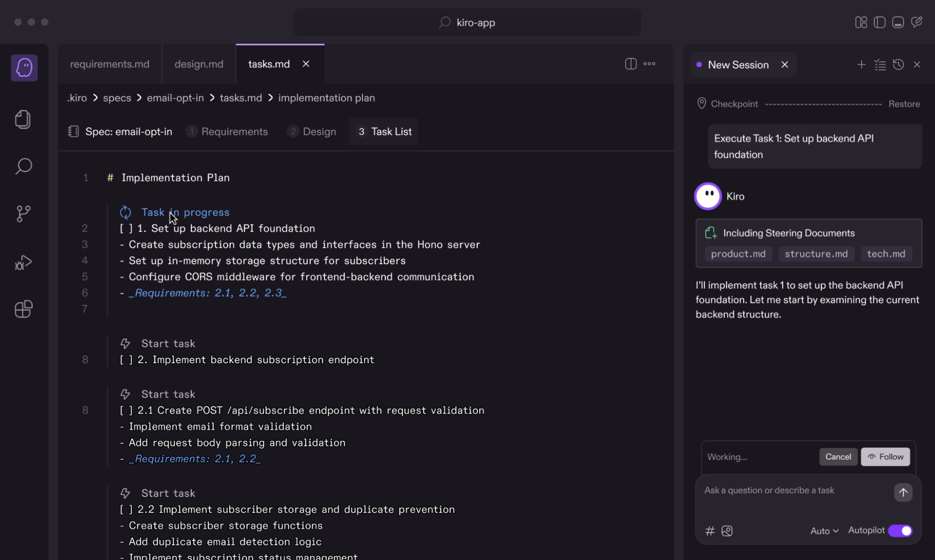
Task: Click the customize layout icon in title bar
Action: pos(861,22)
